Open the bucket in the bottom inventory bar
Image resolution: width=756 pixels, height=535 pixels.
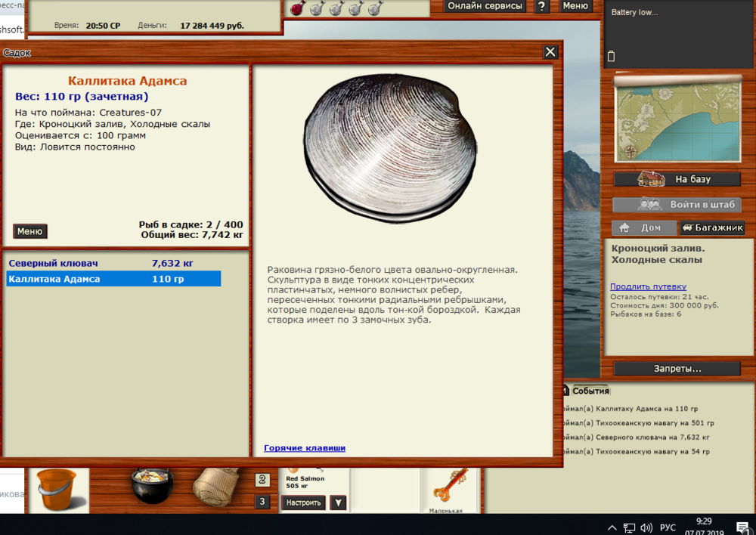tap(59, 490)
